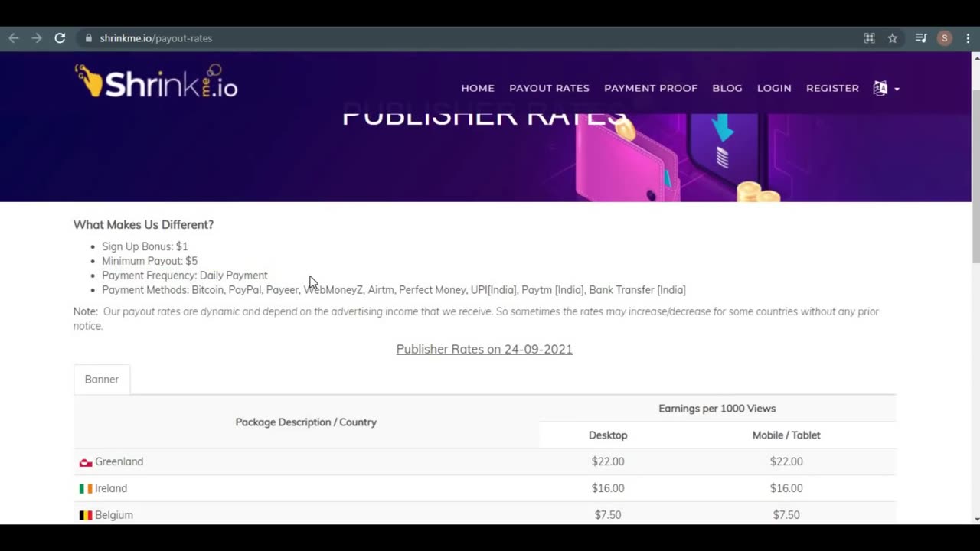Viewport: 980px width, 551px height.
Task: Click the 'Payment Methods' list item
Action: (x=394, y=290)
